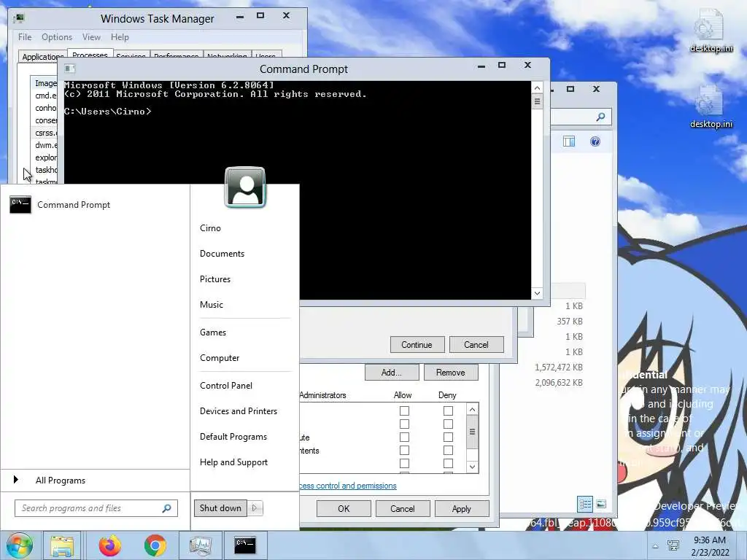Click the Add... button in permissions dialog
Image resolution: width=747 pixels, height=560 pixels.
click(392, 373)
